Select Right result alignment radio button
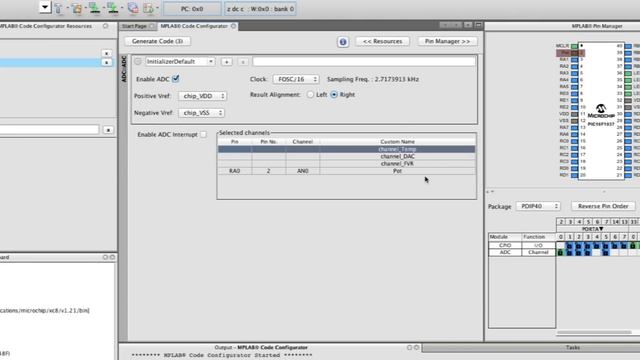This screenshot has height=360, width=640. [x=334, y=95]
